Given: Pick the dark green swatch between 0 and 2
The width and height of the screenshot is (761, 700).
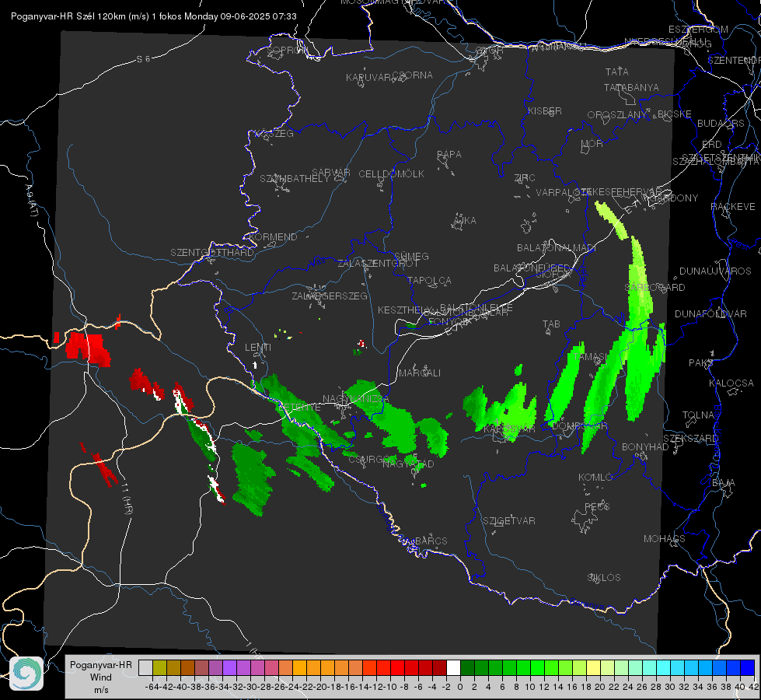Looking at the screenshot, I should point(467,668).
